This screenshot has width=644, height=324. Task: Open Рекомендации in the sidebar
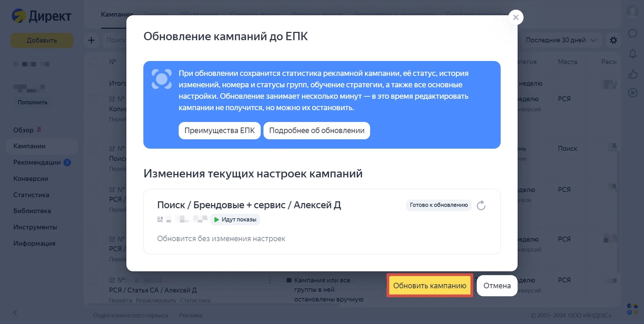pyautogui.click(x=37, y=163)
